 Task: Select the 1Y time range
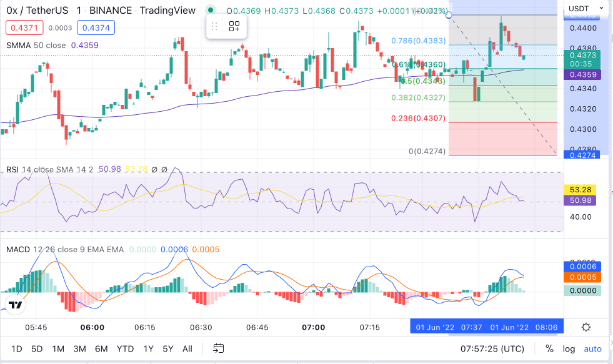click(x=148, y=349)
